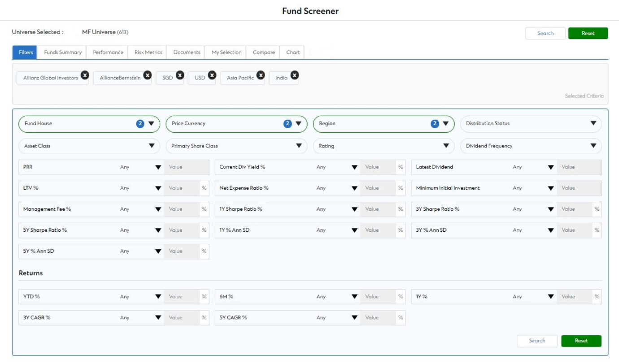619x364 pixels.
Task: Open the Minimum Initial Investment operator dropdown
Action: [x=533, y=188]
